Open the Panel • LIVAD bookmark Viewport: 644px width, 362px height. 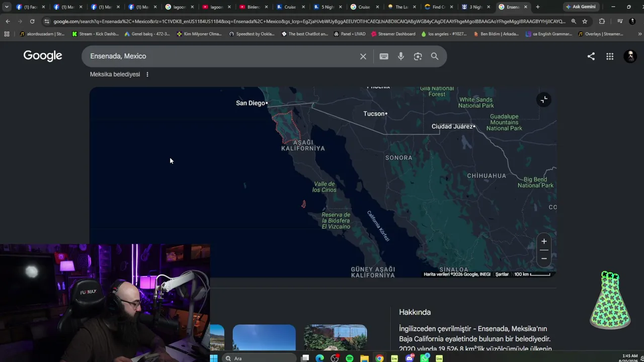coord(349,34)
